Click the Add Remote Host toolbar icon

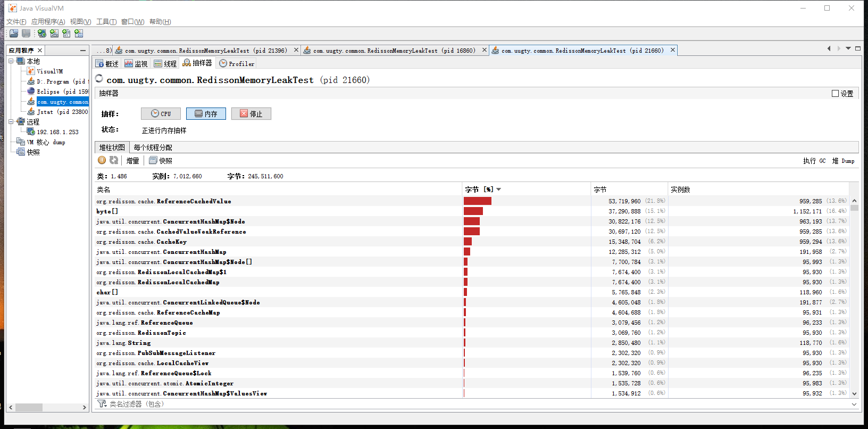42,34
